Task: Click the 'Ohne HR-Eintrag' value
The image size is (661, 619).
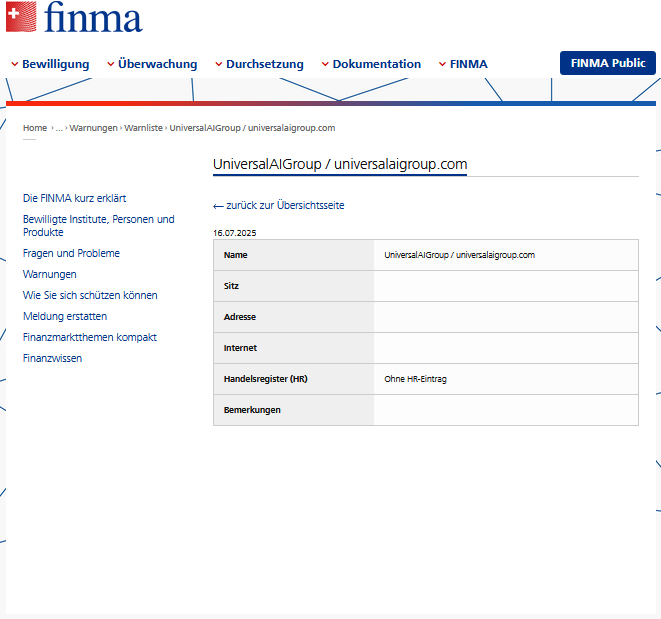Action: click(x=415, y=379)
